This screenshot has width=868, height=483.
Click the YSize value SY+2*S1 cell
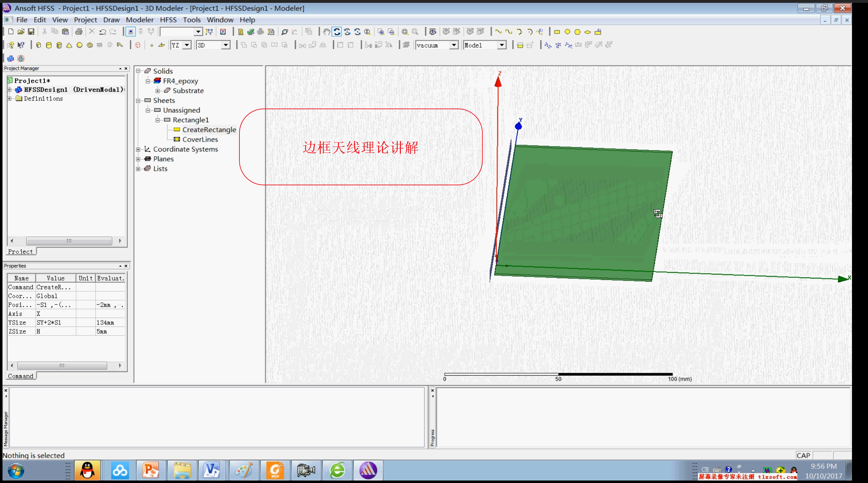[55, 323]
